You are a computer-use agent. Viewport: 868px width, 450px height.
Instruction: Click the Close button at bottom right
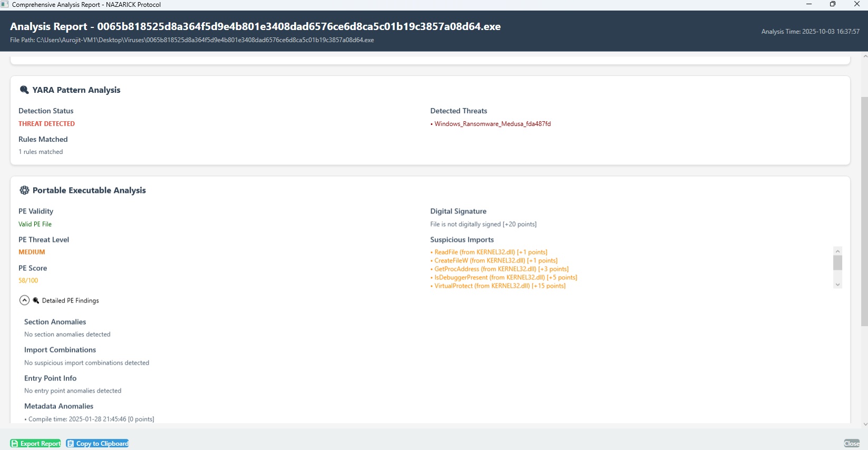[x=851, y=443]
